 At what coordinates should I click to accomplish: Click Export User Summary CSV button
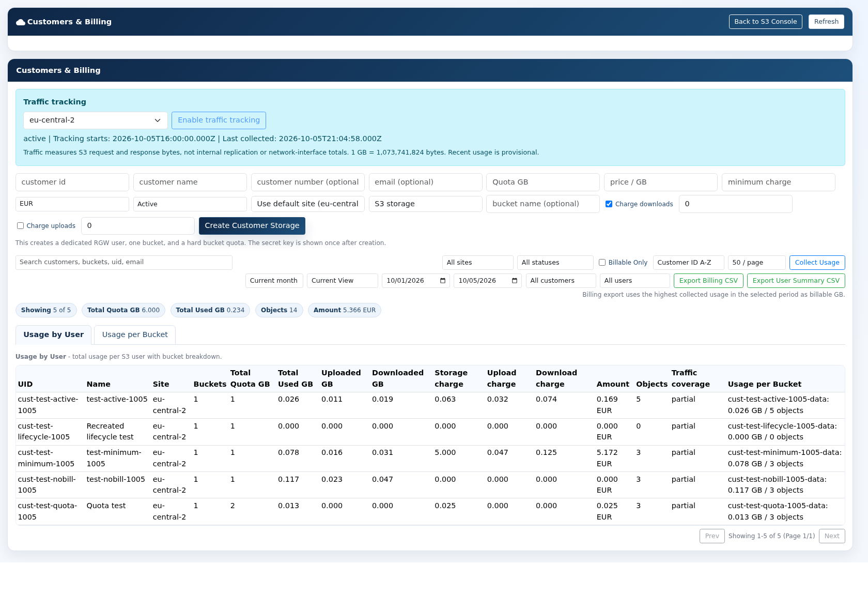pos(796,281)
